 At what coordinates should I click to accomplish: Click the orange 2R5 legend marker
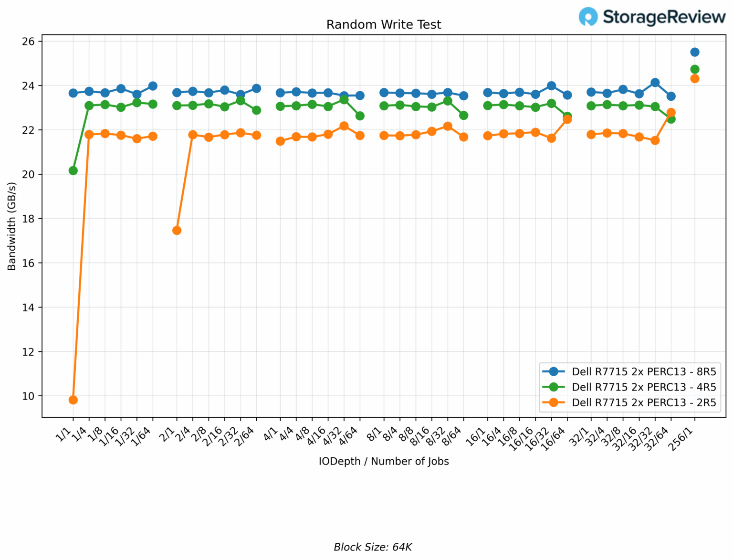tap(554, 402)
